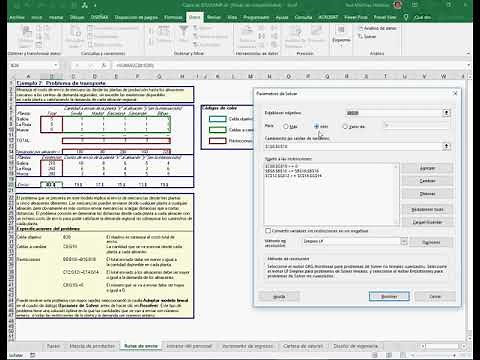The image size is (480, 360).
Task: Switch to Page Layout view icon
Action: (x=388, y=355)
